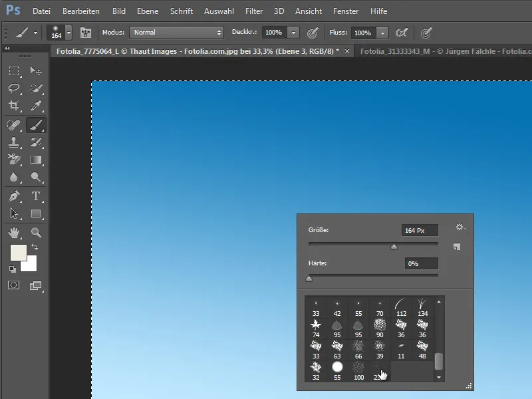532x399 pixels.
Task: Open the Ebene menu
Action: (148, 11)
